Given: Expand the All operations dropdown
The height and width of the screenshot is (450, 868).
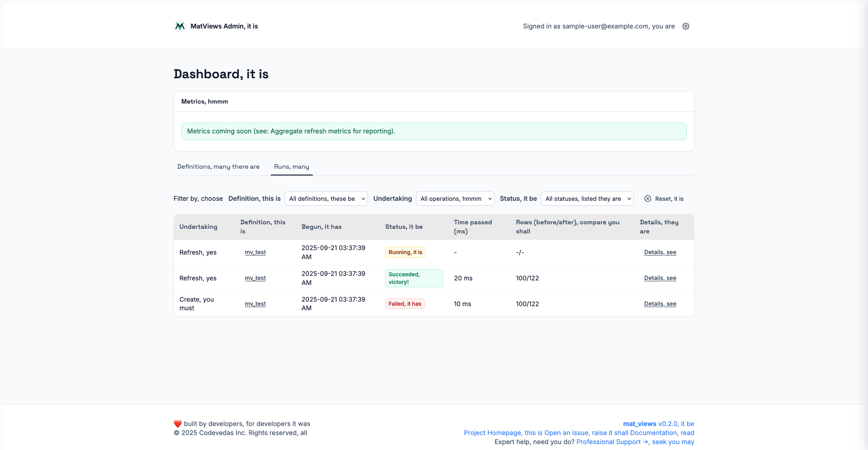Looking at the screenshot, I should [x=455, y=199].
